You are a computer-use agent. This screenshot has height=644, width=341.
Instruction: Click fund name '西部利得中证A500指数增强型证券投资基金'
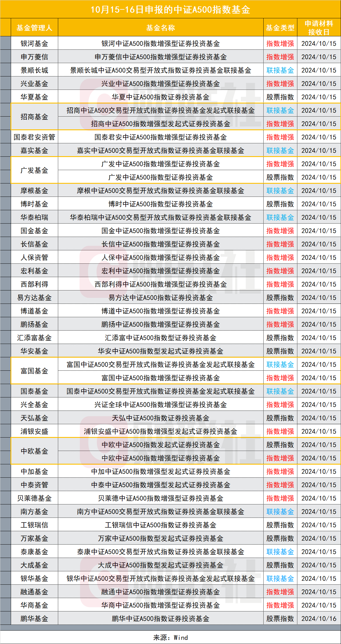click(x=161, y=284)
